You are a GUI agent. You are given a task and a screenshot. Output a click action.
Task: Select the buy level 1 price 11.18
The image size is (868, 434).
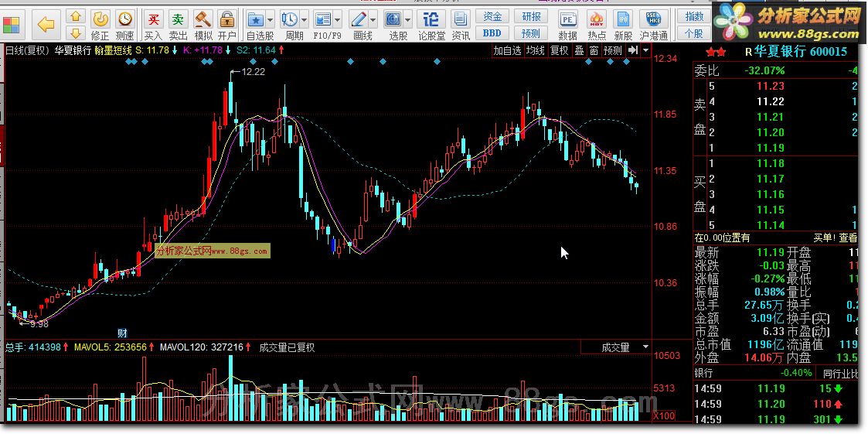tap(771, 163)
